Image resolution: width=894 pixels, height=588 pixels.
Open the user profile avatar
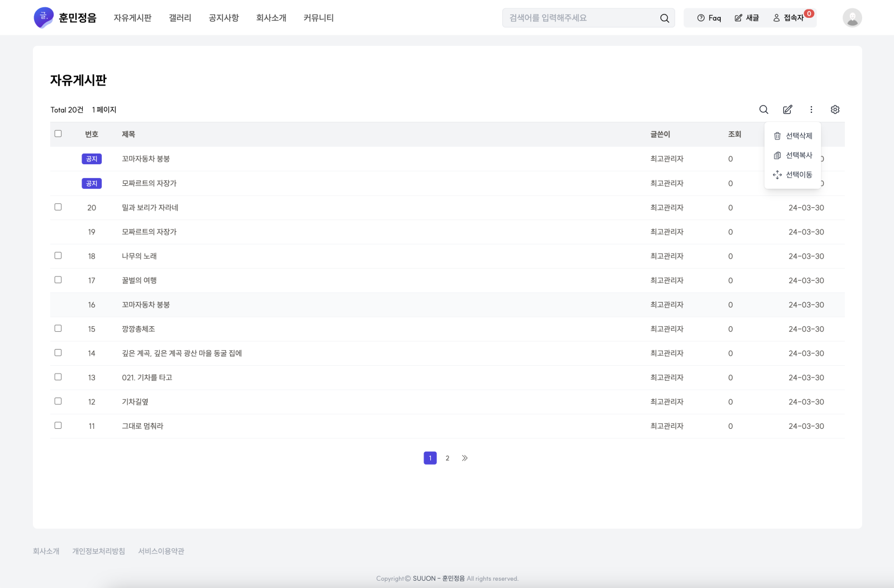[852, 18]
